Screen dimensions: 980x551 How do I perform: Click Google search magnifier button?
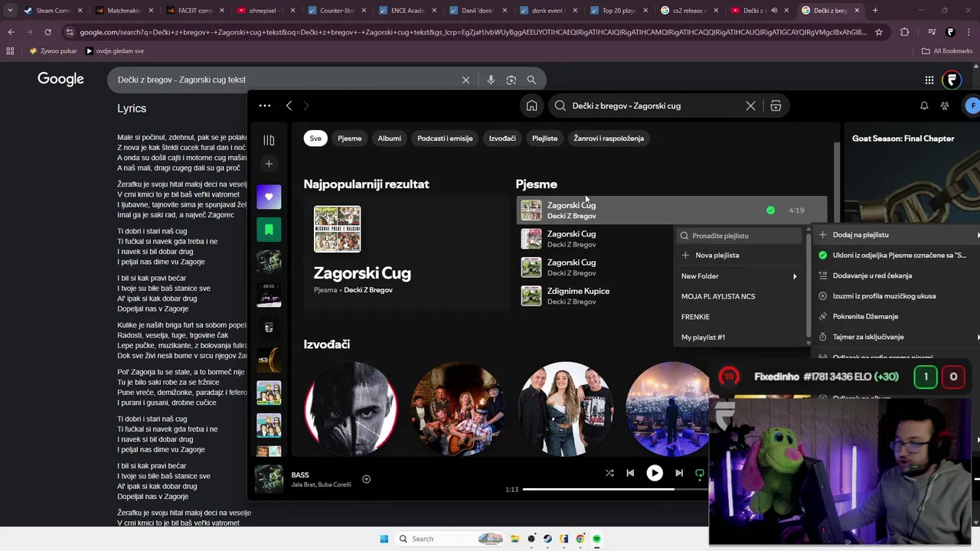pos(531,80)
